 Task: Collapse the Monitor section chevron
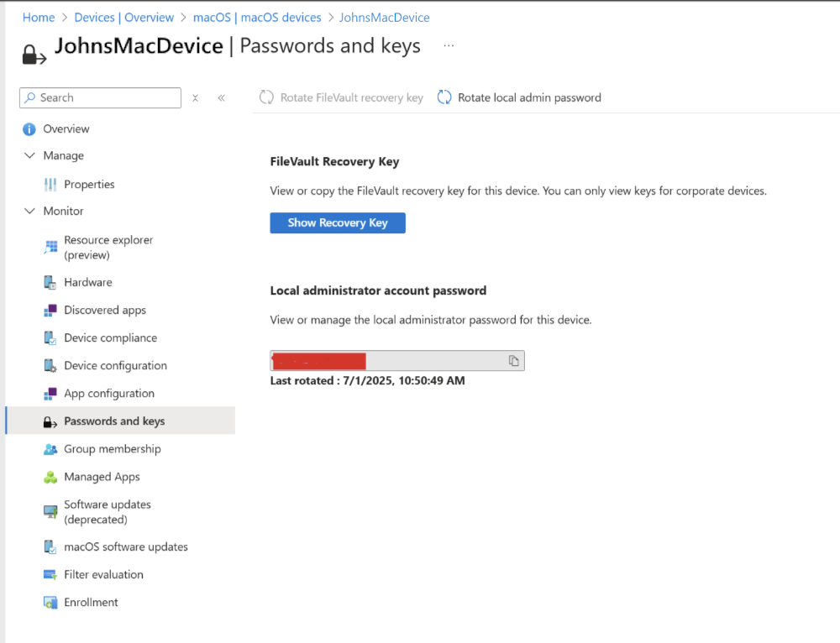click(x=29, y=211)
